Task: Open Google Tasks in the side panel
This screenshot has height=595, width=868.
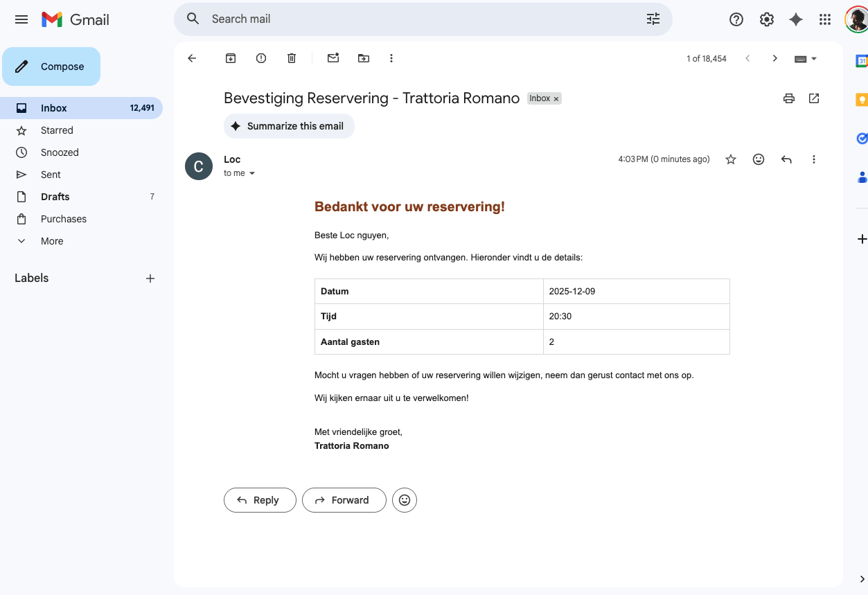Action: coord(861,138)
